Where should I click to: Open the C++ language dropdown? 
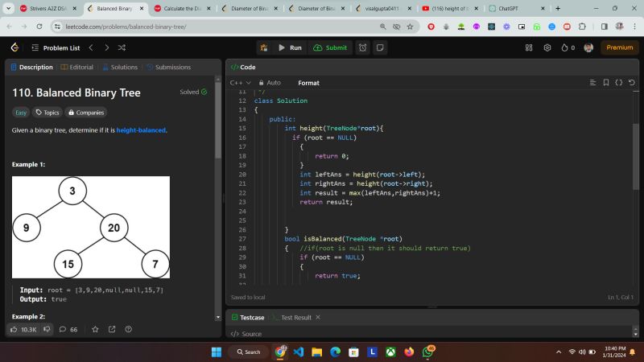coord(241,83)
